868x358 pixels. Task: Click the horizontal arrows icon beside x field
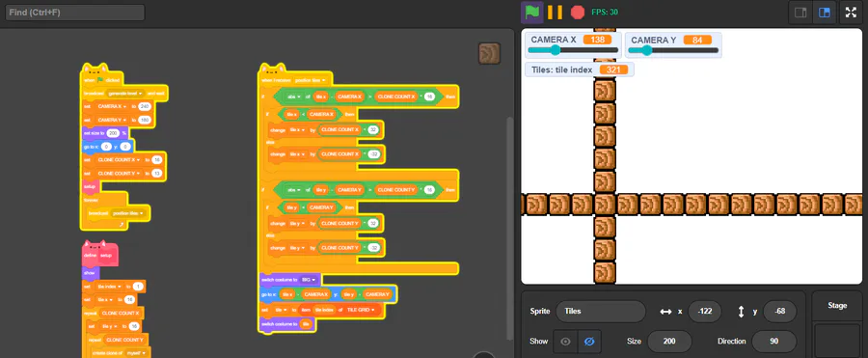tap(665, 312)
